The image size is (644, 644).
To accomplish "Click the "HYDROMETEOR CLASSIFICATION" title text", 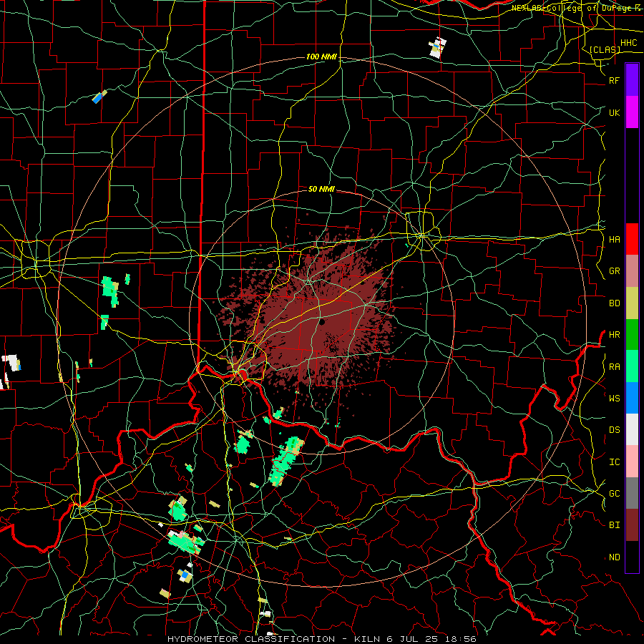I will tap(251, 639).
